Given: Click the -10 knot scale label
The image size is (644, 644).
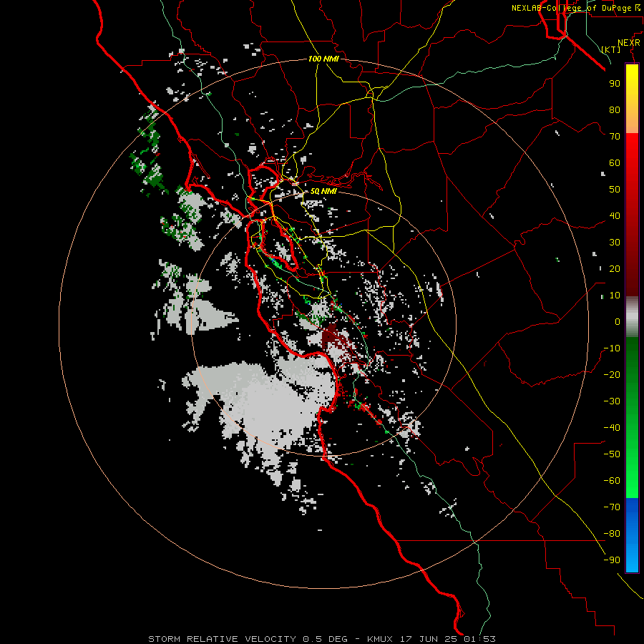Looking at the screenshot, I should click(612, 348).
